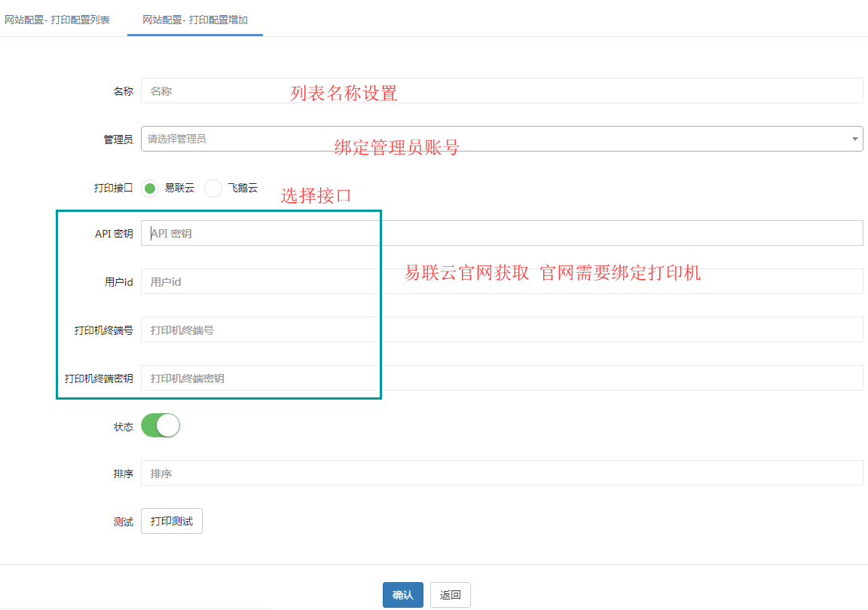Click the 飞鹅云 option label text
This screenshot has height=610, width=868.
(243, 189)
